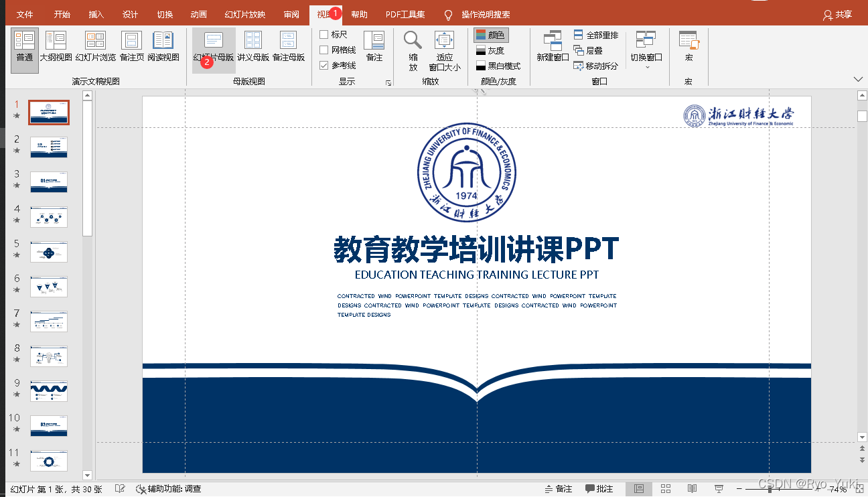
Task: Click slide panel scroll-down arrow
Action: pos(87,474)
